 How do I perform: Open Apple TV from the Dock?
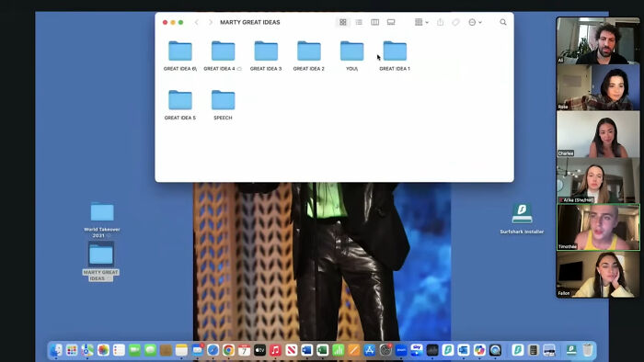260,350
